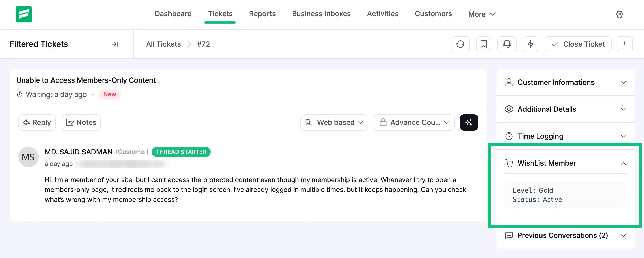Open quick actions lightning bolt
Image resolution: width=644 pixels, height=258 pixels.
coord(530,44)
